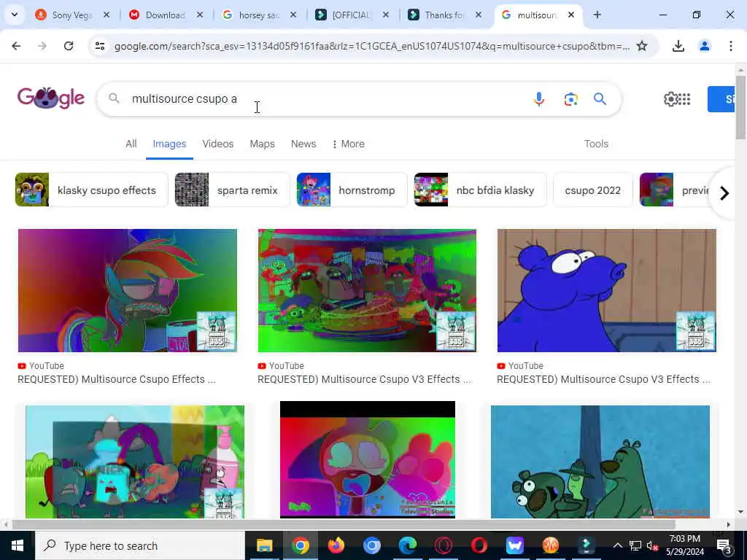The width and height of the screenshot is (747, 560).
Task: Go back to the previous page
Action: coord(16,46)
